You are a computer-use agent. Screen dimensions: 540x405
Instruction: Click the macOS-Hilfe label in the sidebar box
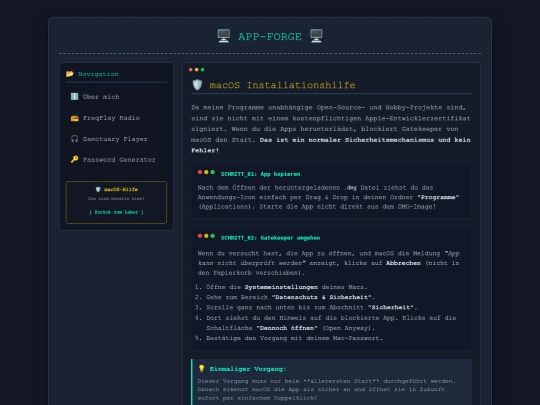coord(121,189)
